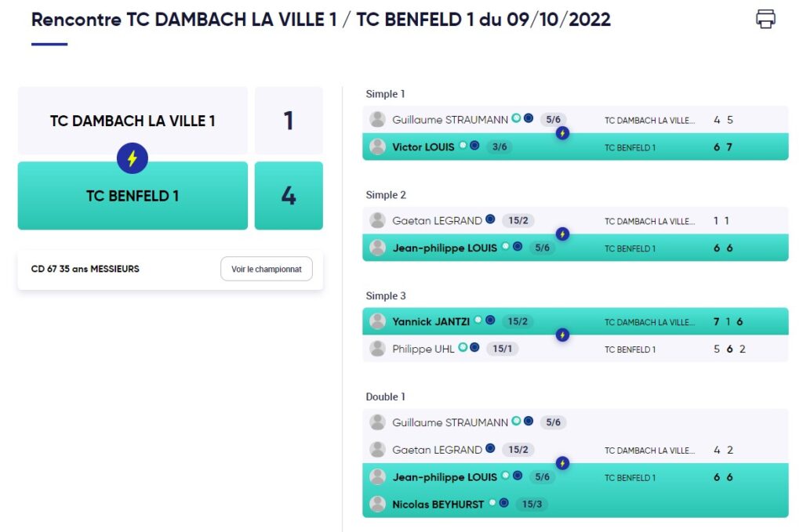Click Victor LOUIS avatar icon
803x532 pixels.
click(x=377, y=147)
